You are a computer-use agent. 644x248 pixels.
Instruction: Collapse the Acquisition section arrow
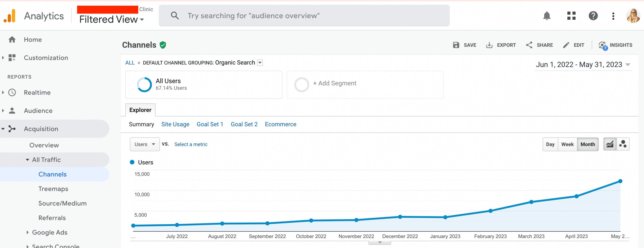pos(3,129)
